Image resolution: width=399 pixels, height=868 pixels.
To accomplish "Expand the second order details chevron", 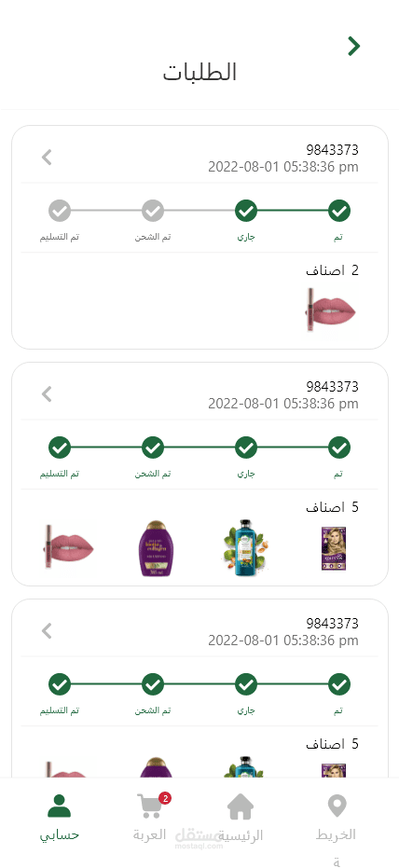I will click(47, 394).
